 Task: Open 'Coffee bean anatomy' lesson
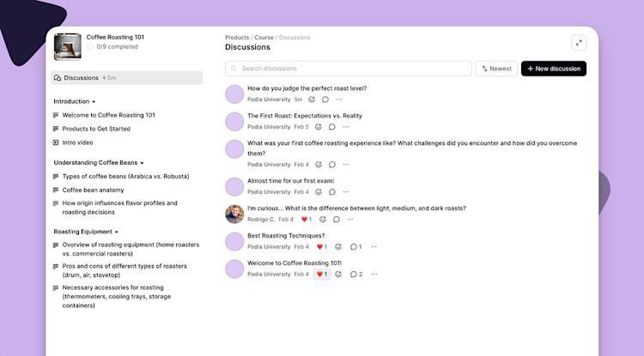[93, 190]
